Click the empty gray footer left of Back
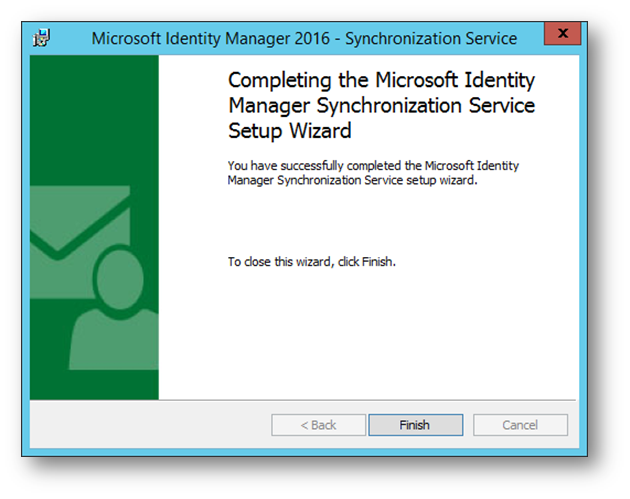The width and height of the screenshot is (630, 499). 149,425
